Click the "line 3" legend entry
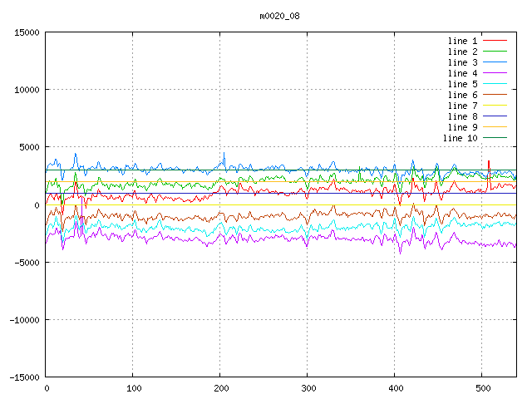 (462, 62)
